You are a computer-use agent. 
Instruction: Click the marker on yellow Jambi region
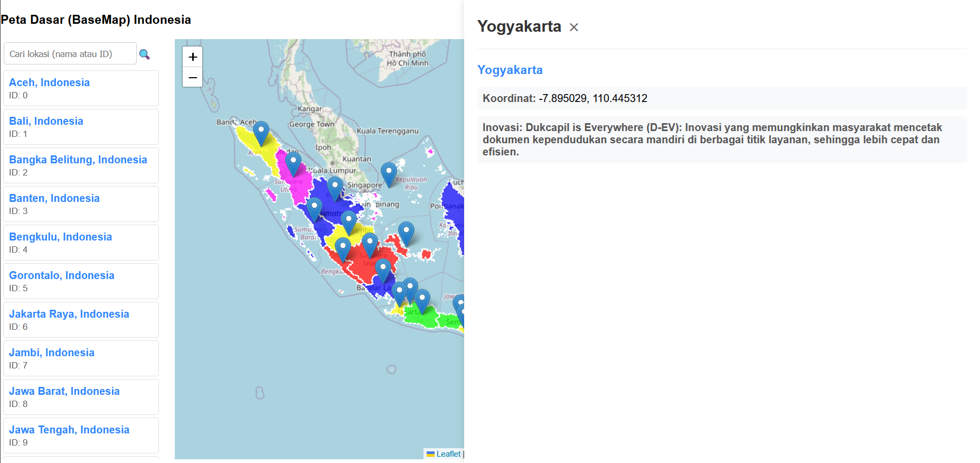point(348,223)
